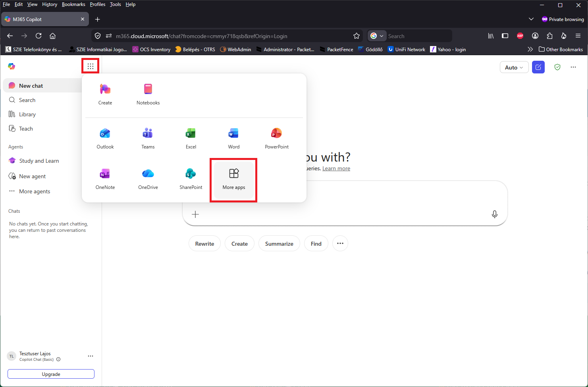
Task: Show more prompt suggestion options
Action: click(x=340, y=243)
